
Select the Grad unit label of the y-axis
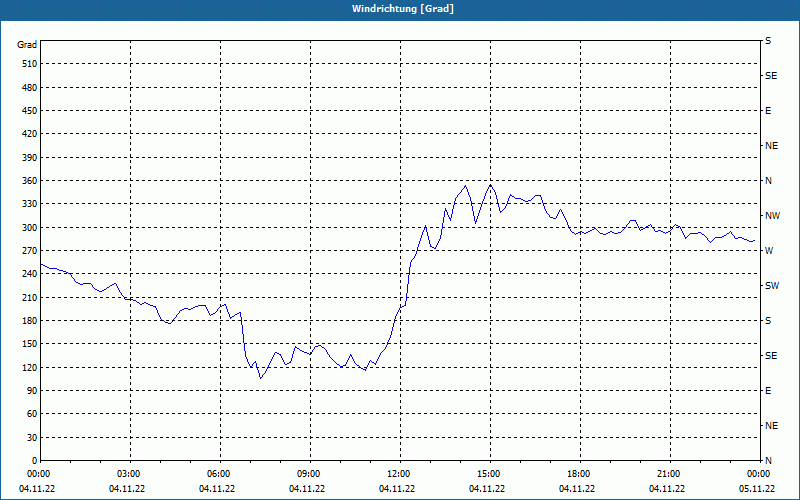pyautogui.click(x=27, y=45)
